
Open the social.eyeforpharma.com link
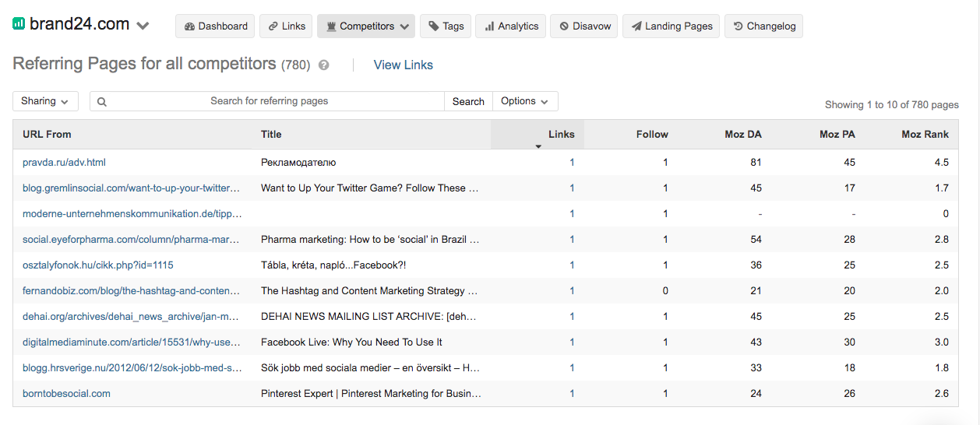[x=132, y=240]
